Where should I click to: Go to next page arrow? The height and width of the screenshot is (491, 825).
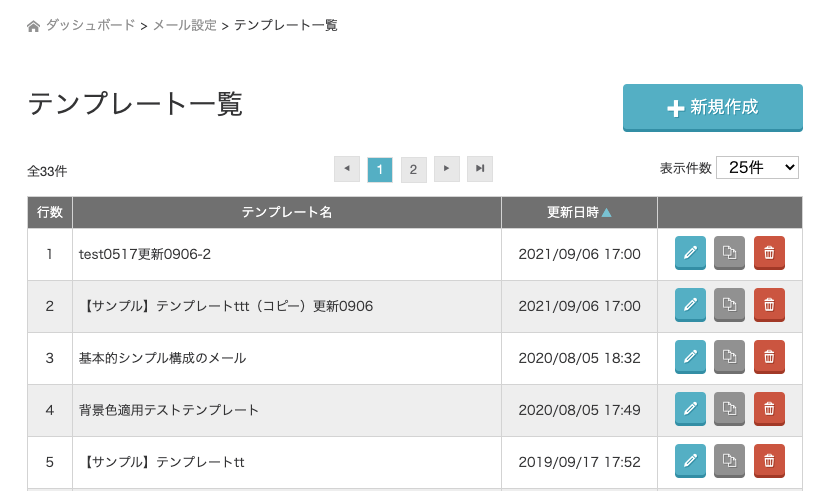click(x=447, y=169)
